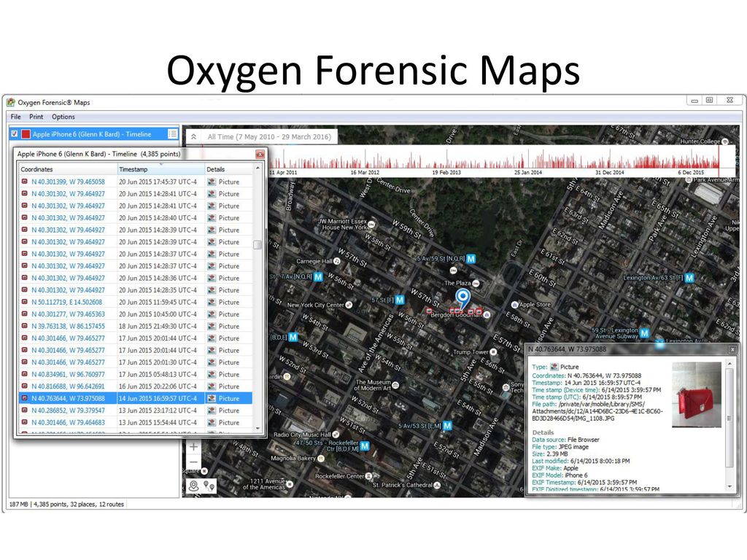Open the Print menu
Screen dimensions: 747x560
[x=36, y=117]
